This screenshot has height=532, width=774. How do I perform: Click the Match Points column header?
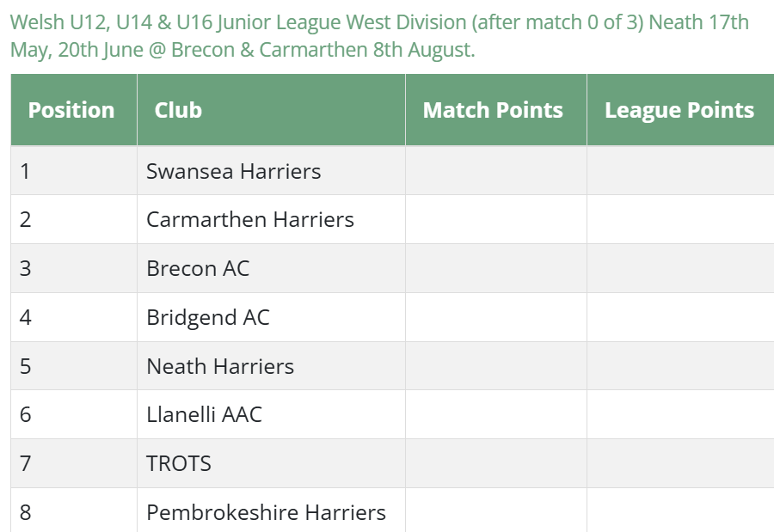click(493, 110)
